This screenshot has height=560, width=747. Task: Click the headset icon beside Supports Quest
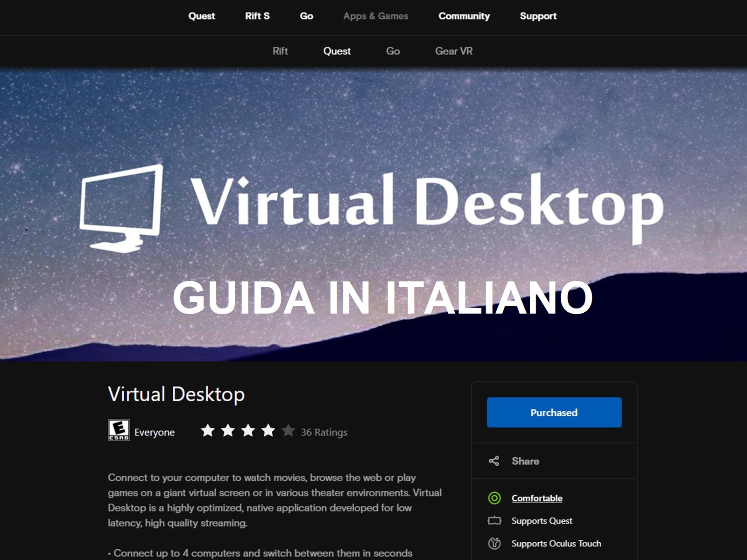pyautogui.click(x=494, y=520)
